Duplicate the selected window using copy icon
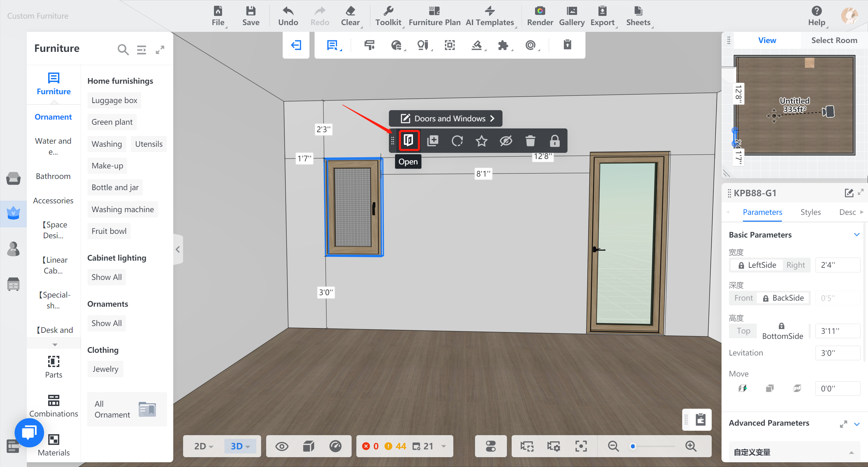Screen dimensions: 868x467 (x=433, y=141)
